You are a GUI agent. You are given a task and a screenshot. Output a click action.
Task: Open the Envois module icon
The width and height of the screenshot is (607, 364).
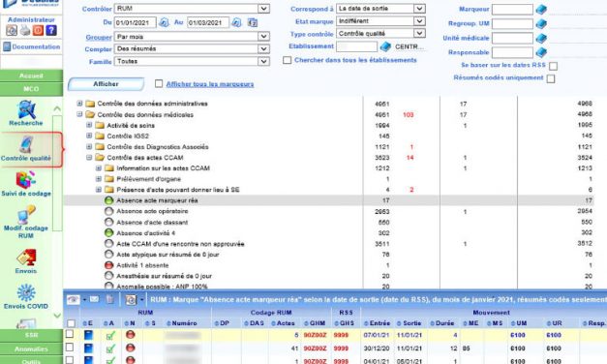pyautogui.click(x=26, y=261)
